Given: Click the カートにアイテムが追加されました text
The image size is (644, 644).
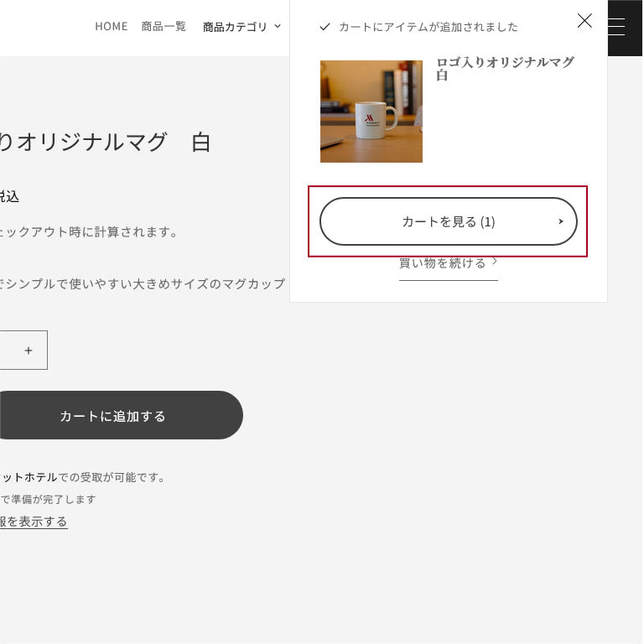Looking at the screenshot, I should tap(428, 27).
